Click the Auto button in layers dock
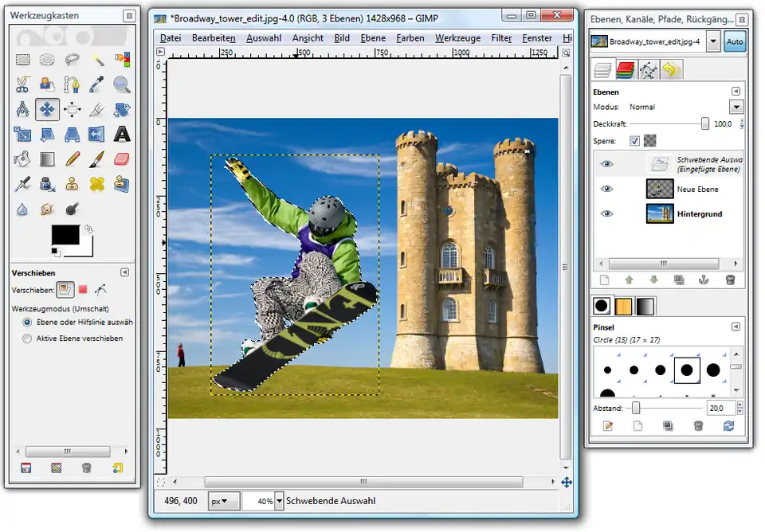The image size is (765, 532). pos(735,42)
